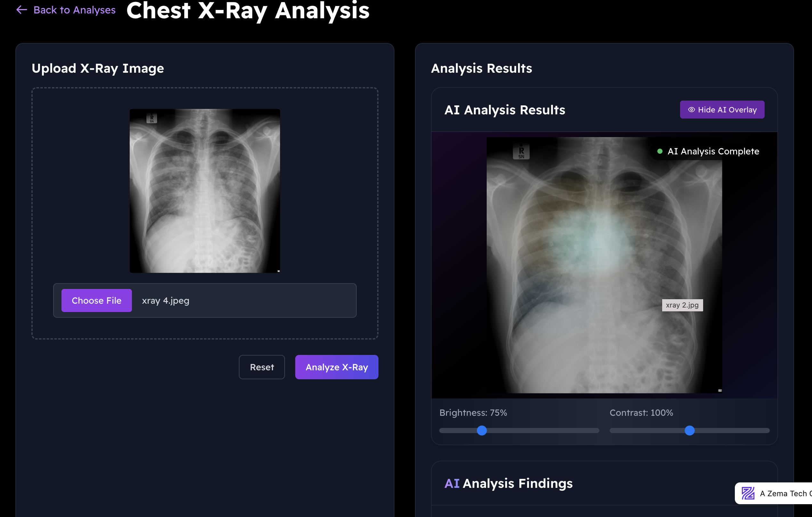Click the small icon at the uploaded x-ray's corner

[x=278, y=271]
